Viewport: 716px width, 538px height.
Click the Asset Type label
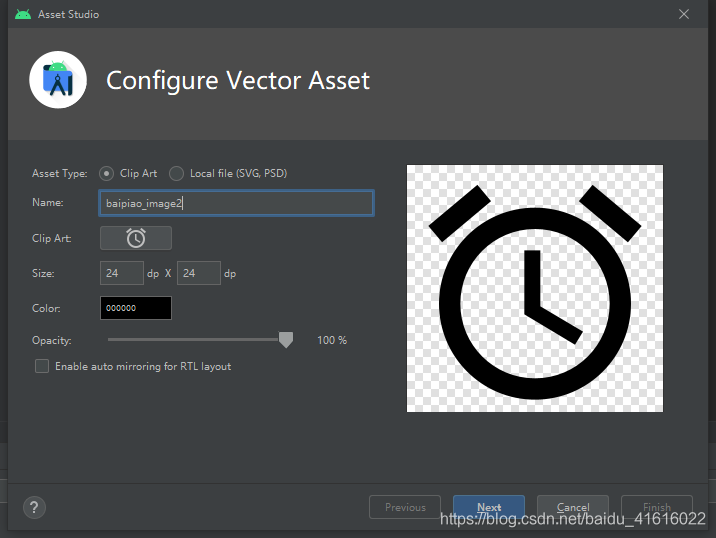click(x=59, y=174)
